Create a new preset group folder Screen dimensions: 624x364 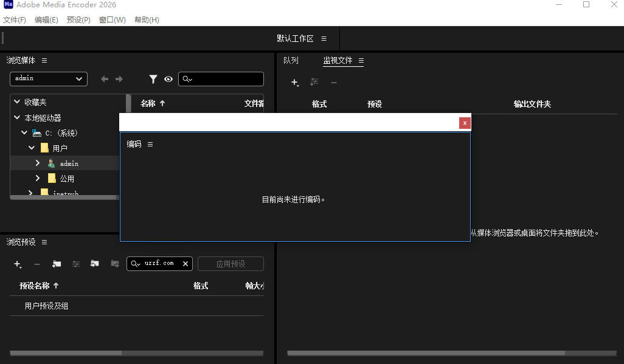coord(57,264)
